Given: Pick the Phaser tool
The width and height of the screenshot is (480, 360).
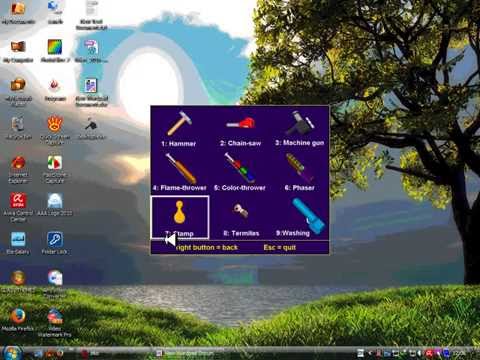Looking at the screenshot, I should click(x=299, y=172).
